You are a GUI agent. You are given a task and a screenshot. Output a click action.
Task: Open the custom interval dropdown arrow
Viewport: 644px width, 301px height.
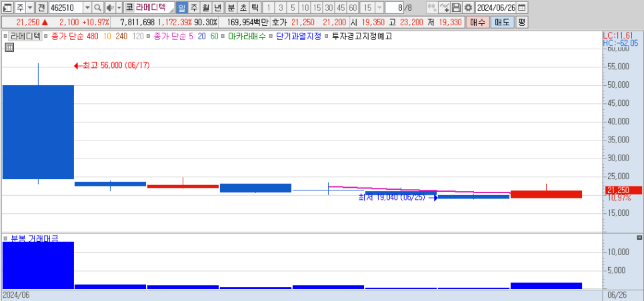pyautogui.click(x=379, y=8)
